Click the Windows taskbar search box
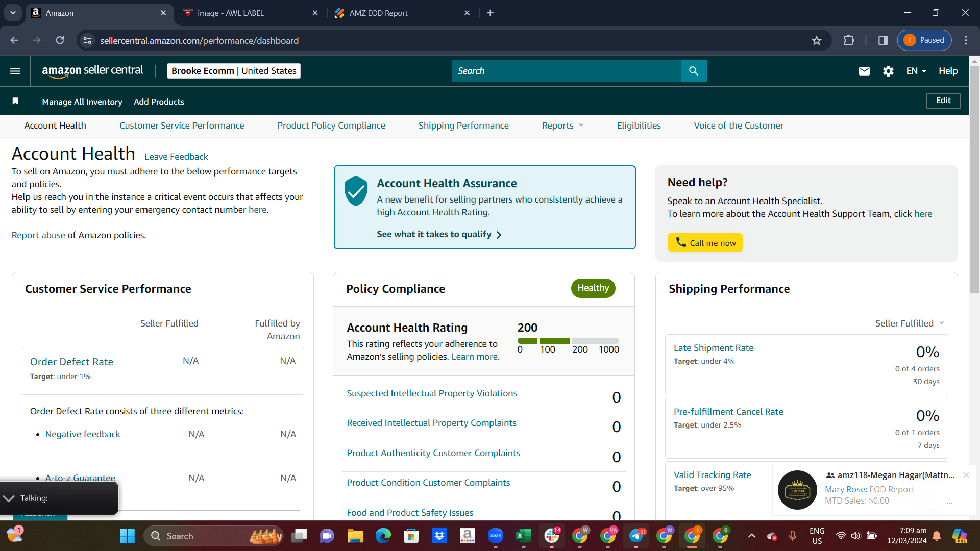980x551 pixels. pyautogui.click(x=213, y=536)
